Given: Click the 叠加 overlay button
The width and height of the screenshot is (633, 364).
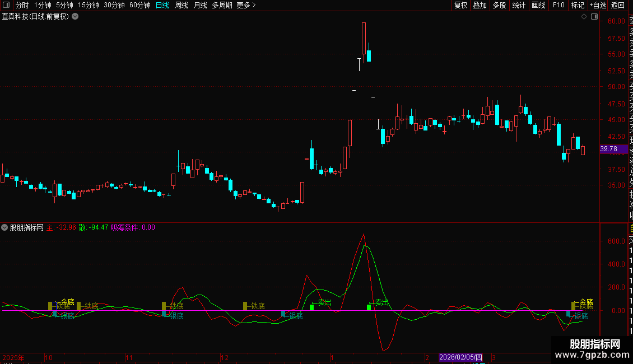Looking at the screenshot, I should 480,5.
